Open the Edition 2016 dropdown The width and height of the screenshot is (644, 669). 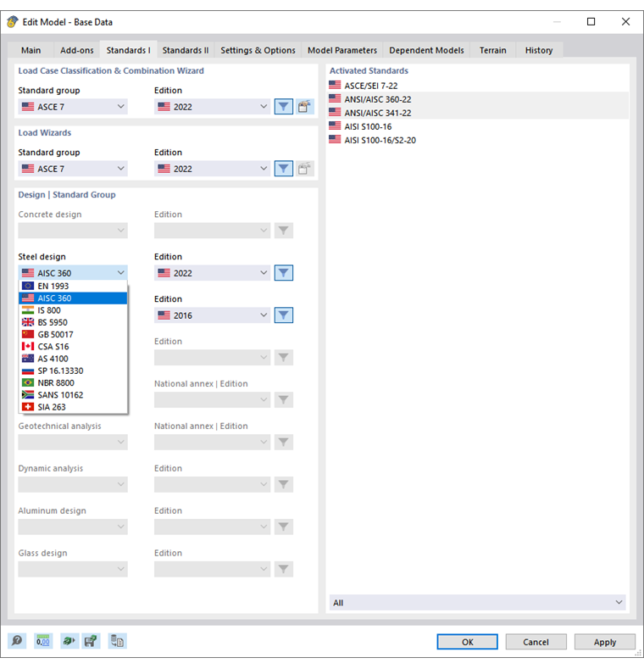tap(213, 315)
